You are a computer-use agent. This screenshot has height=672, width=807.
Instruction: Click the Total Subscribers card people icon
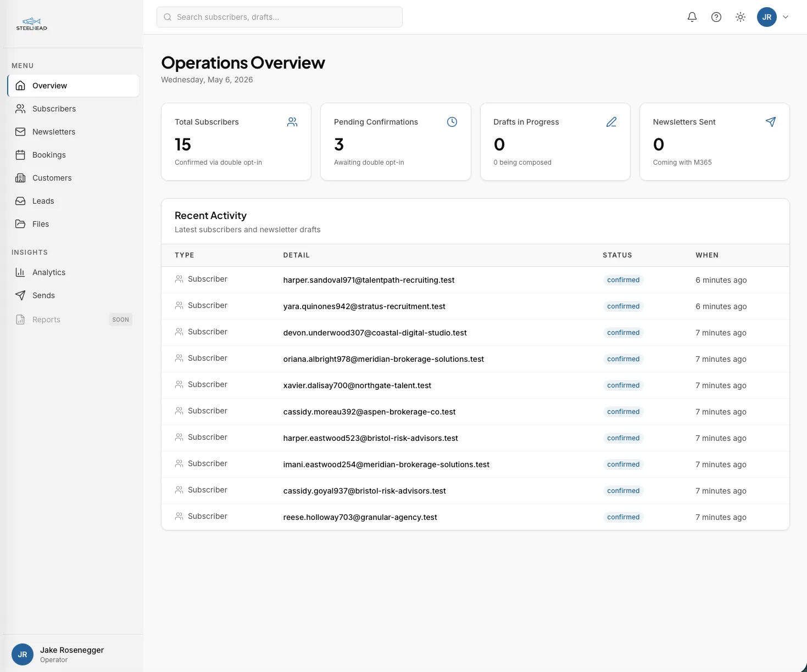point(292,122)
